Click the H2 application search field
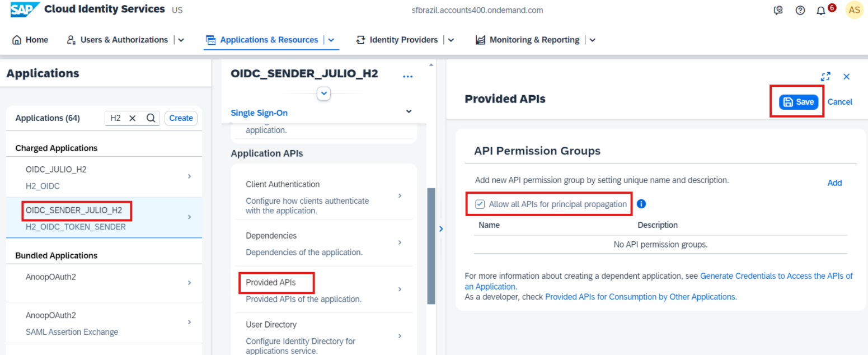 133,118
